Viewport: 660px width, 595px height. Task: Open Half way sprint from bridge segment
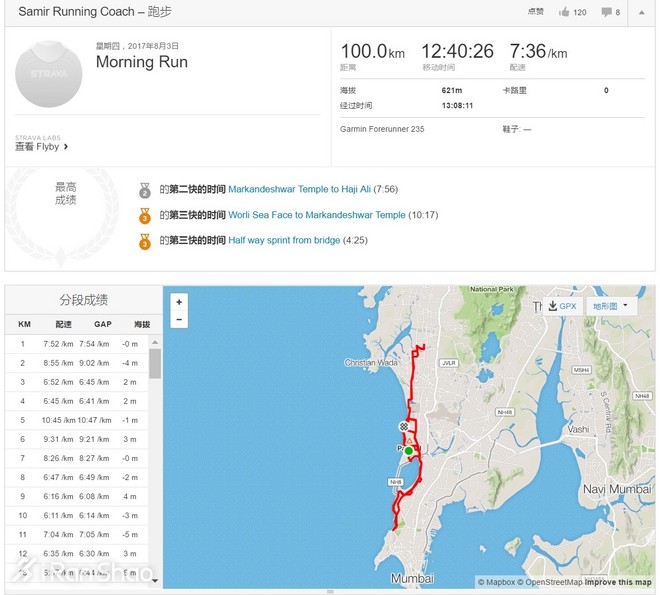point(284,240)
